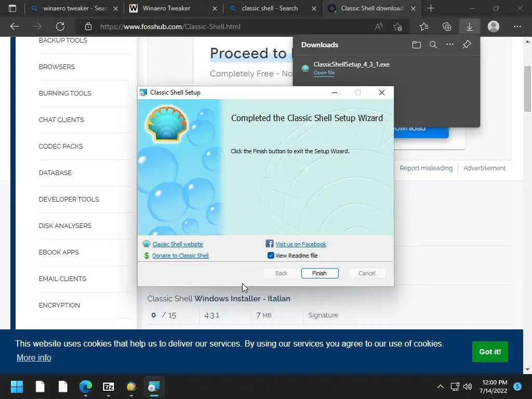Uncheck View Readme file checkbox
The height and width of the screenshot is (399, 532).
[270, 256]
